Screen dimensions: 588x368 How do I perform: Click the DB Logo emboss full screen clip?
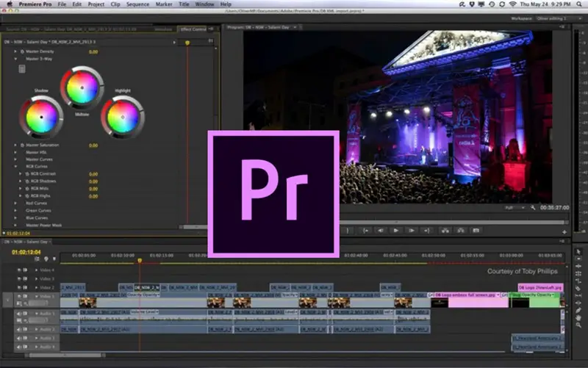pos(467,295)
